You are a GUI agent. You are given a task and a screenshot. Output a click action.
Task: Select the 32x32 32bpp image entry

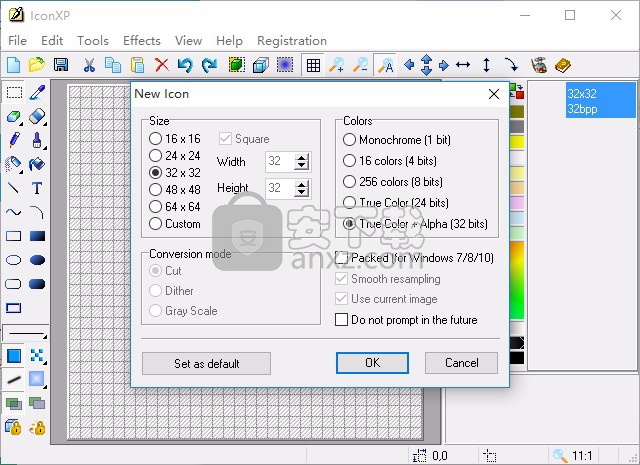(600, 101)
